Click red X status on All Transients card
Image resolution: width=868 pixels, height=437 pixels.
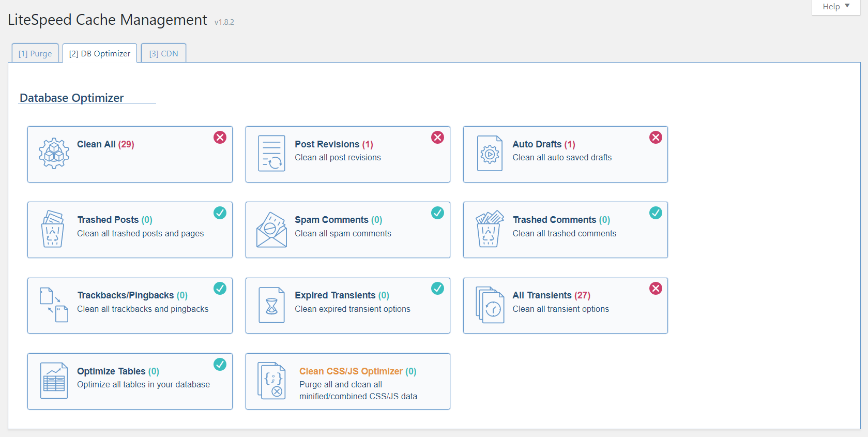656,288
